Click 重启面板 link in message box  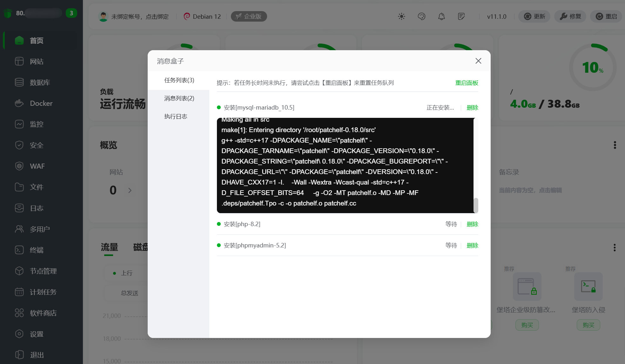(x=467, y=83)
